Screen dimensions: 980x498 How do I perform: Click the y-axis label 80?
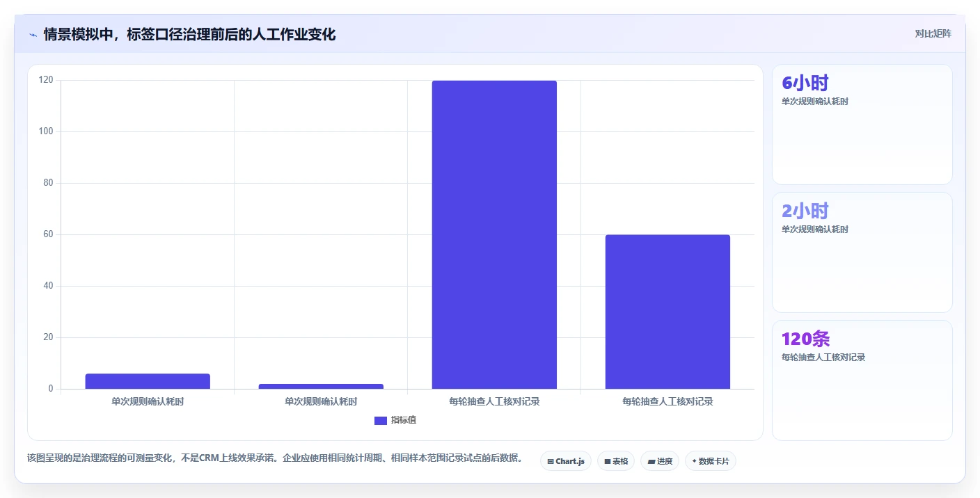(48, 183)
